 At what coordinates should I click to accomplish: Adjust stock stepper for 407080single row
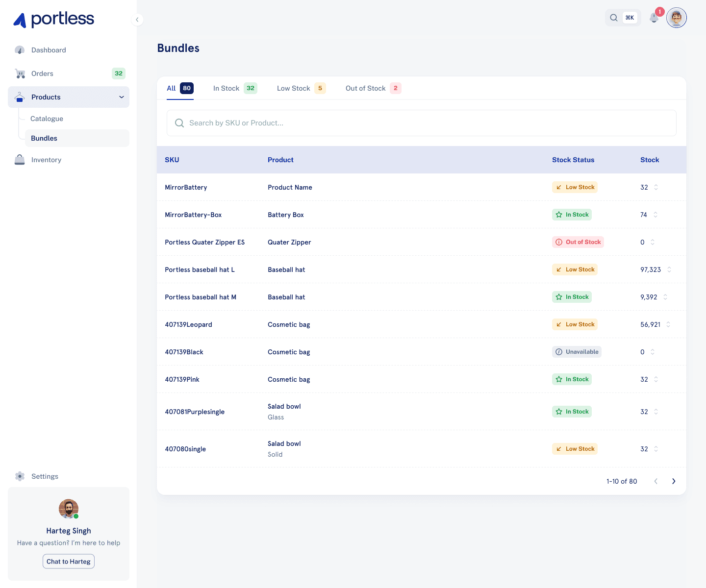click(x=656, y=449)
